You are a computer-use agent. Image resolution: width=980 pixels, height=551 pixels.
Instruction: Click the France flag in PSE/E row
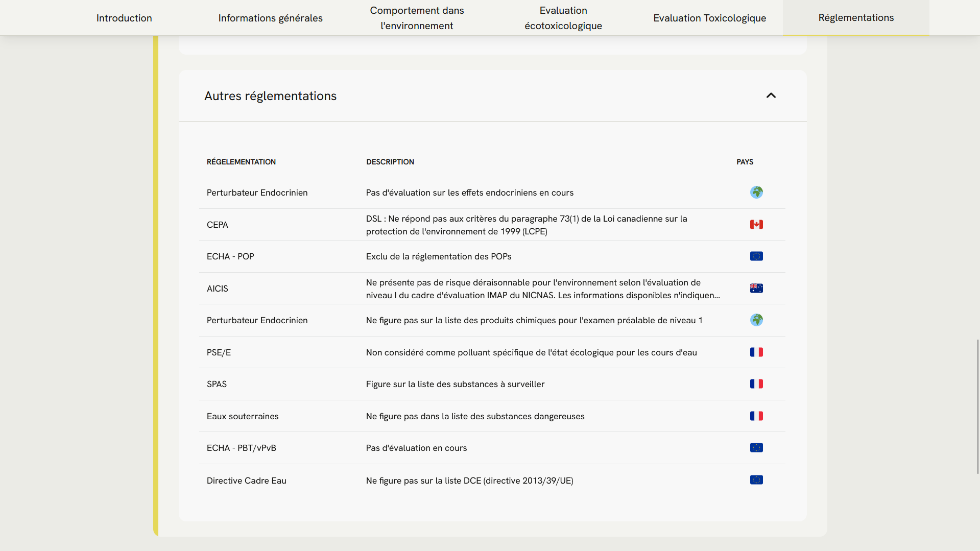tap(756, 352)
